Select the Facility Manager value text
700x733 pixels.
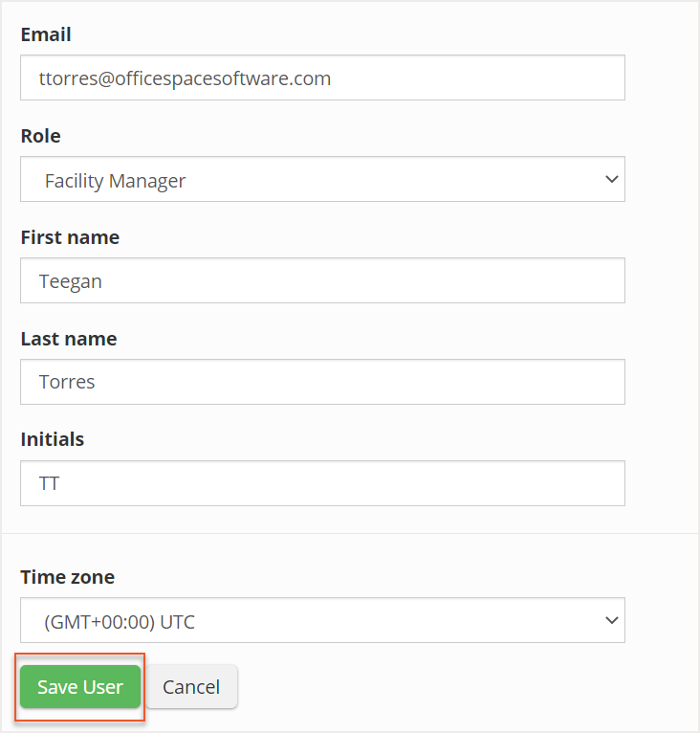115,180
